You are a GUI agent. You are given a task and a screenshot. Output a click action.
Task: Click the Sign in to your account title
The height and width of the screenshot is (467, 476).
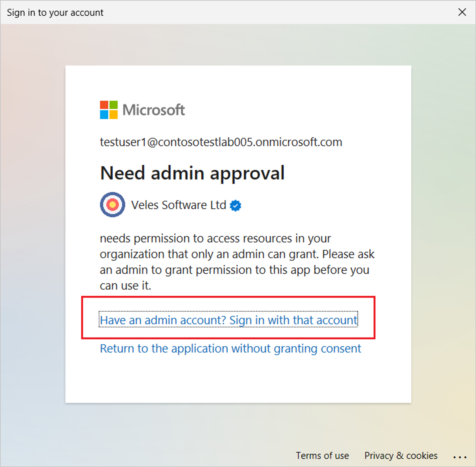(x=55, y=13)
